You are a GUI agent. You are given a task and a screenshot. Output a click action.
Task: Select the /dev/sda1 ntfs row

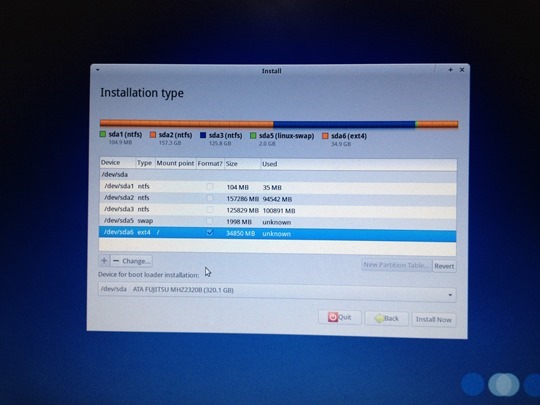click(278, 187)
